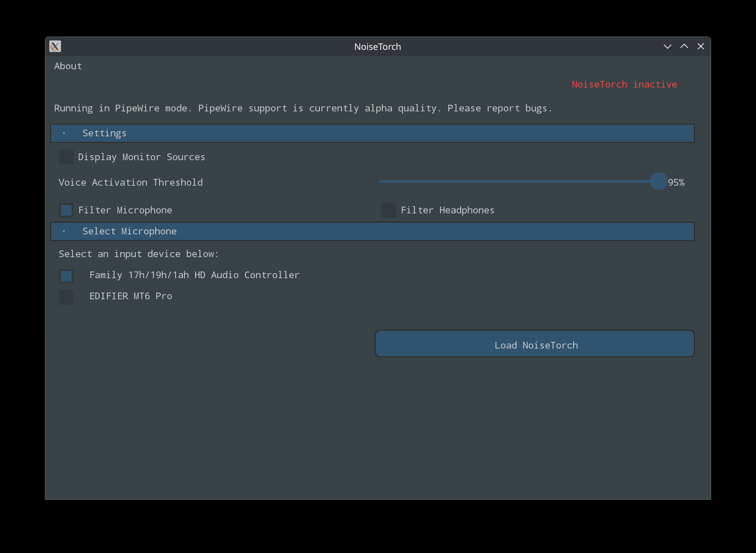This screenshot has height=553, width=756.
Task: Enable the Filter Headphones checkbox
Action: (x=389, y=210)
